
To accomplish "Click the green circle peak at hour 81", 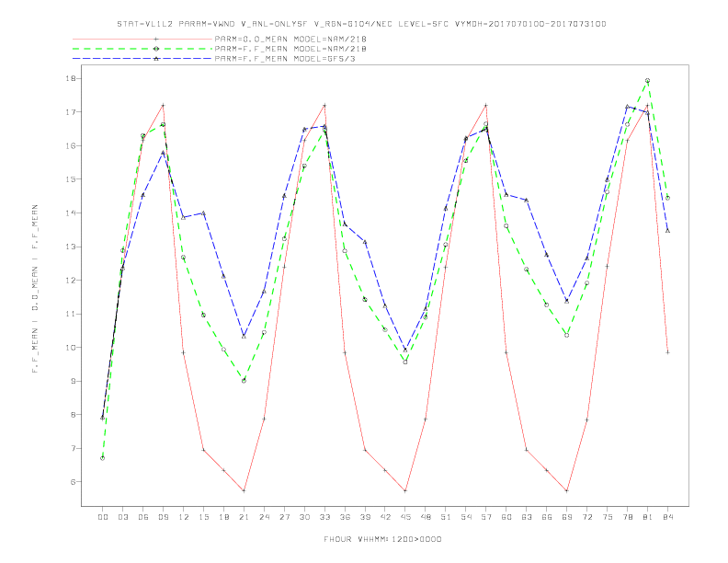I will pos(648,81).
